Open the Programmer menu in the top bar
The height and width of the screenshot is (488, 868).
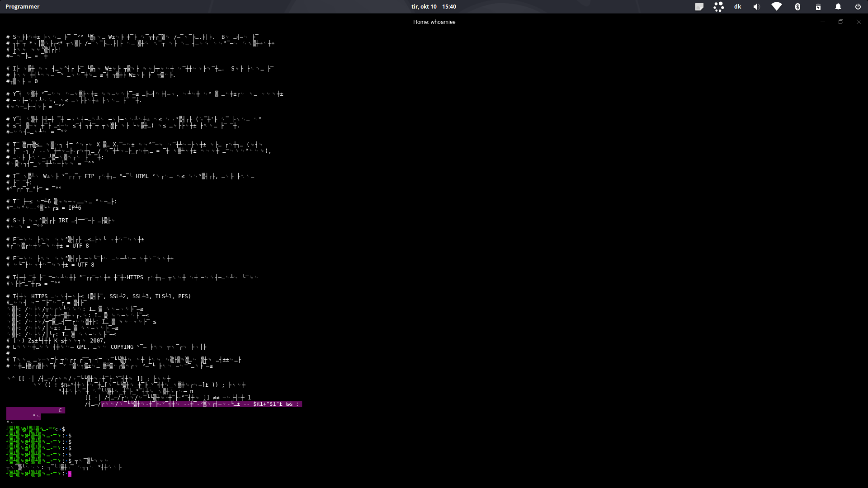pos(23,6)
